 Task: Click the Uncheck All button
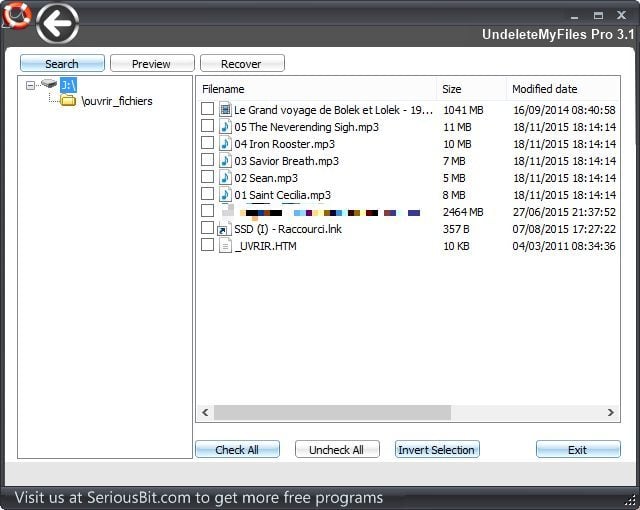(337, 449)
